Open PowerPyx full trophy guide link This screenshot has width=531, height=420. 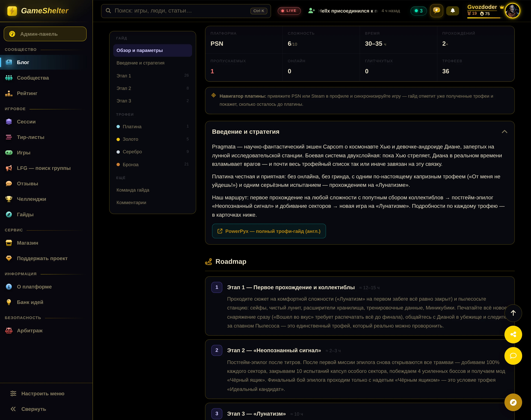pos(269,231)
